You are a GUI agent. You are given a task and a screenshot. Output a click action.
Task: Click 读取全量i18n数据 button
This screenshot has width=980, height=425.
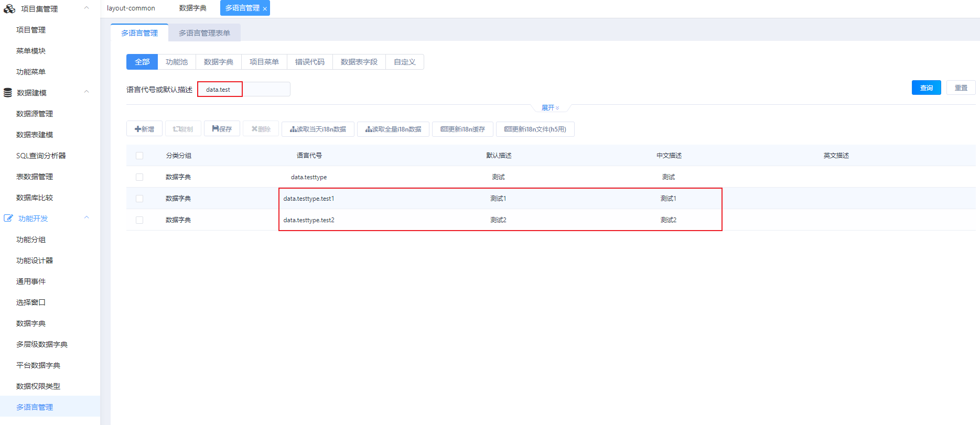click(x=393, y=129)
